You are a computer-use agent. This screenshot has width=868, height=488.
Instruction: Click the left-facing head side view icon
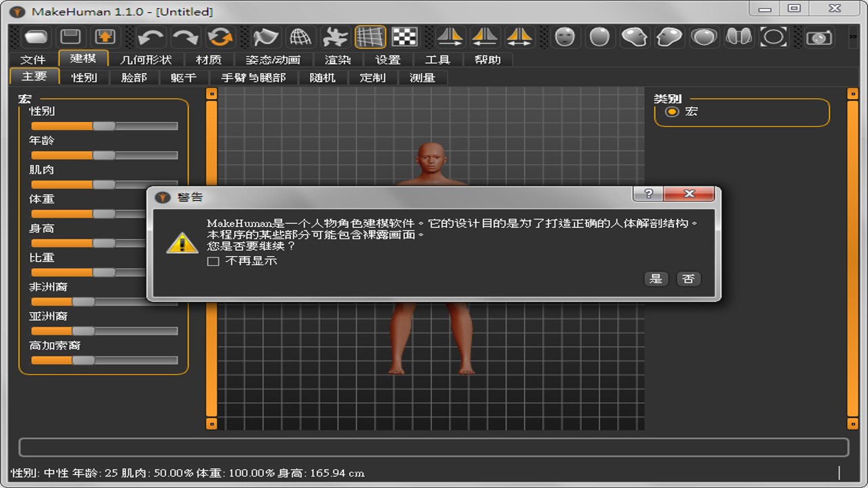click(x=634, y=37)
